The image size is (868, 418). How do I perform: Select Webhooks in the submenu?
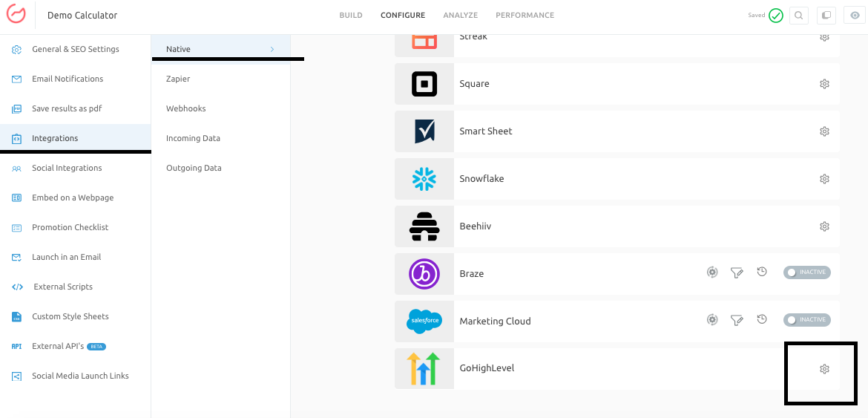coord(185,108)
